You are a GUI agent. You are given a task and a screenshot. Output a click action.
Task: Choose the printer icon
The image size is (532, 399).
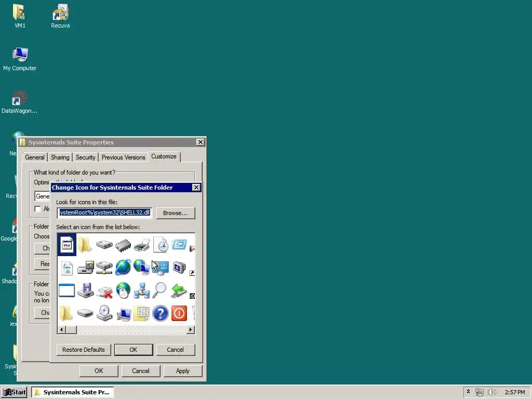click(x=142, y=245)
